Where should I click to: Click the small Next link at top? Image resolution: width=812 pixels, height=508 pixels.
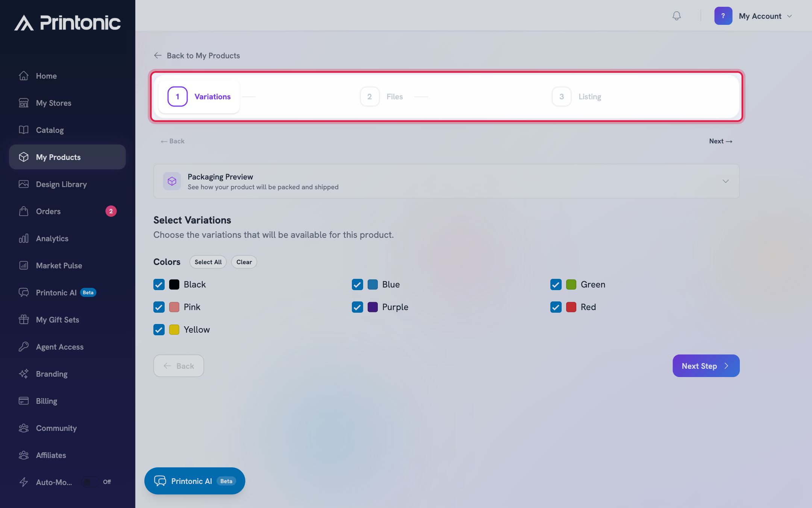(x=721, y=141)
